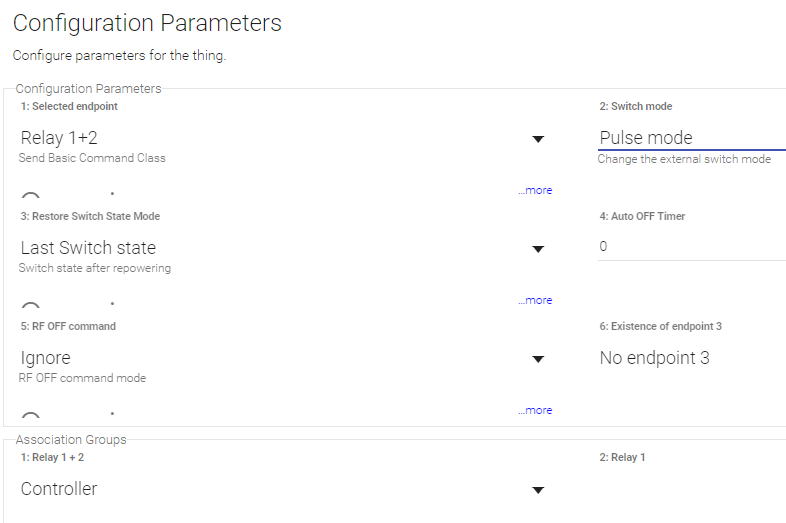The image size is (786, 523).
Task: Click the arrow beside Controller
Action: click(x=537, y=490)
